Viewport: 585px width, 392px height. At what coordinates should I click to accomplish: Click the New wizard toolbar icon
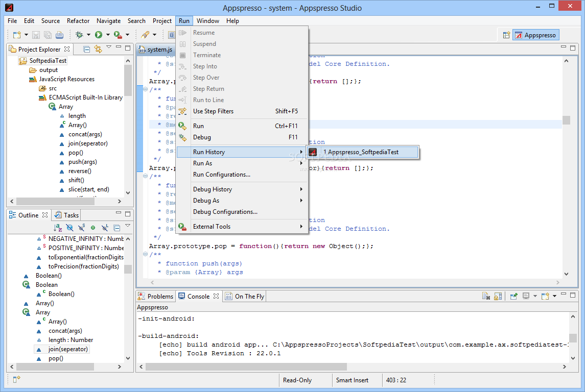click(x=17, y=35)
